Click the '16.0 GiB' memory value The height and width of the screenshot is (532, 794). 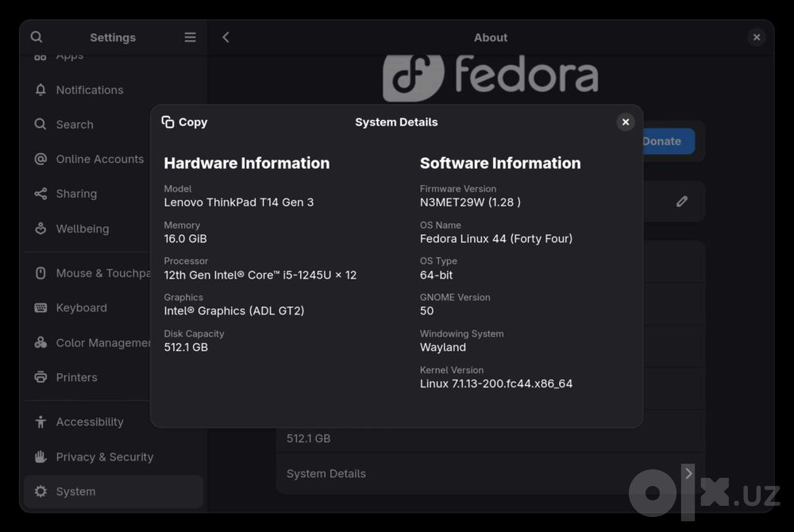(185, 238)
